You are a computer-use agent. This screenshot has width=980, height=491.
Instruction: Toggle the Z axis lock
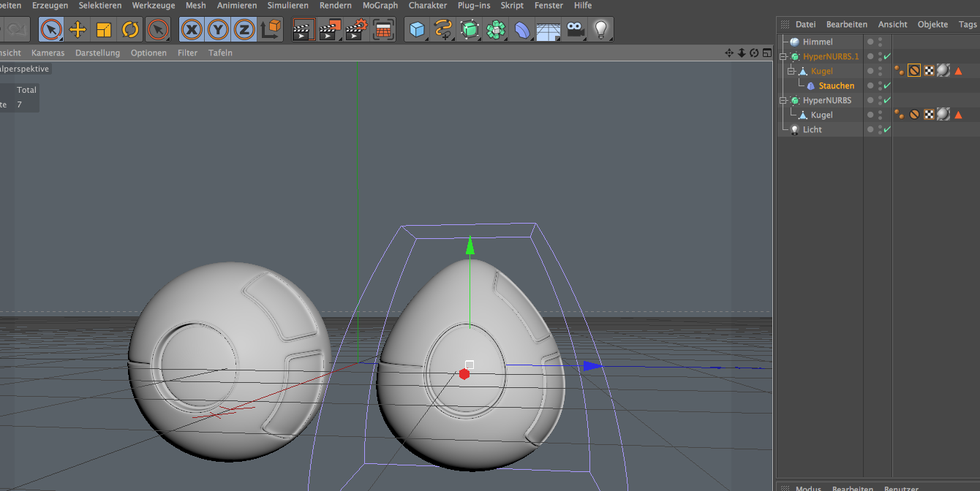tap(244, 29)
